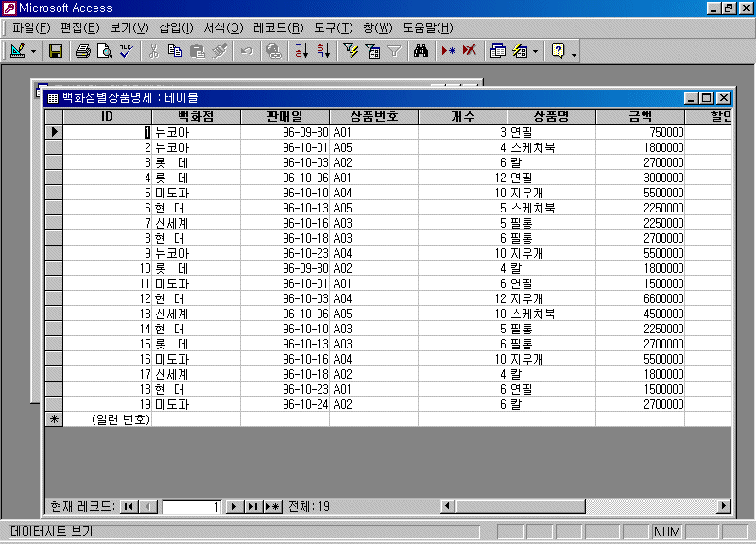Screen dimensions: 756x544
Task: Open Find using the binoculars icon
Action: pos(421,51)
